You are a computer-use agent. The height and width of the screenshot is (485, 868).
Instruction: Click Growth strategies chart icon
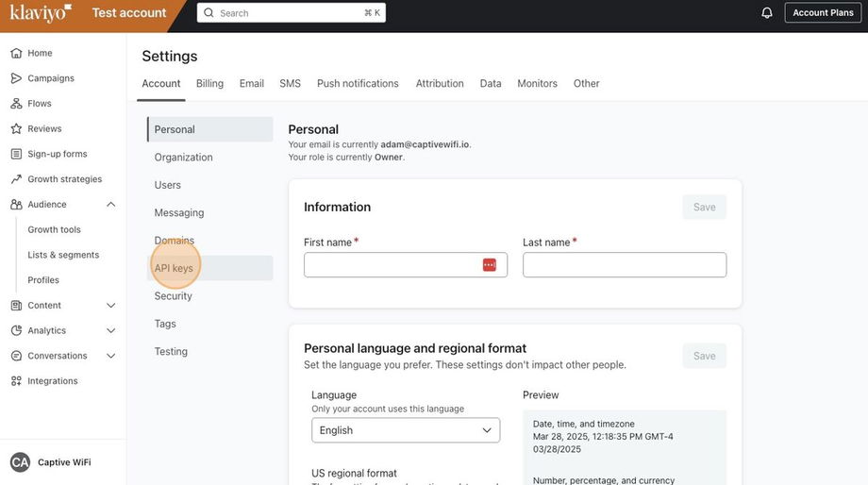click(x=16, y=179)
